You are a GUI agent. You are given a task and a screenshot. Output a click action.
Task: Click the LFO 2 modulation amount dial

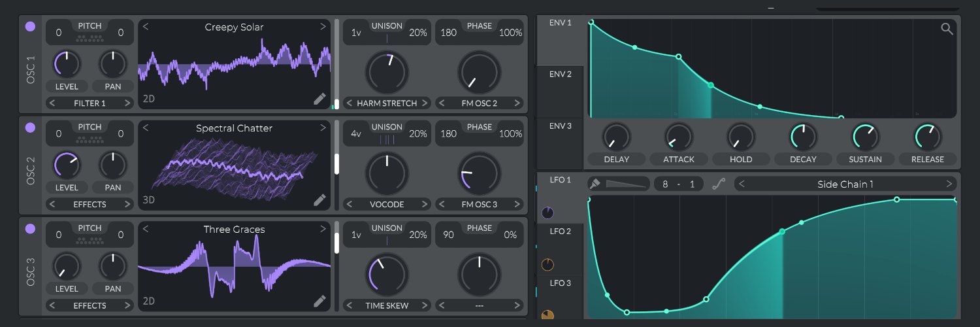(x=547, y=265)
